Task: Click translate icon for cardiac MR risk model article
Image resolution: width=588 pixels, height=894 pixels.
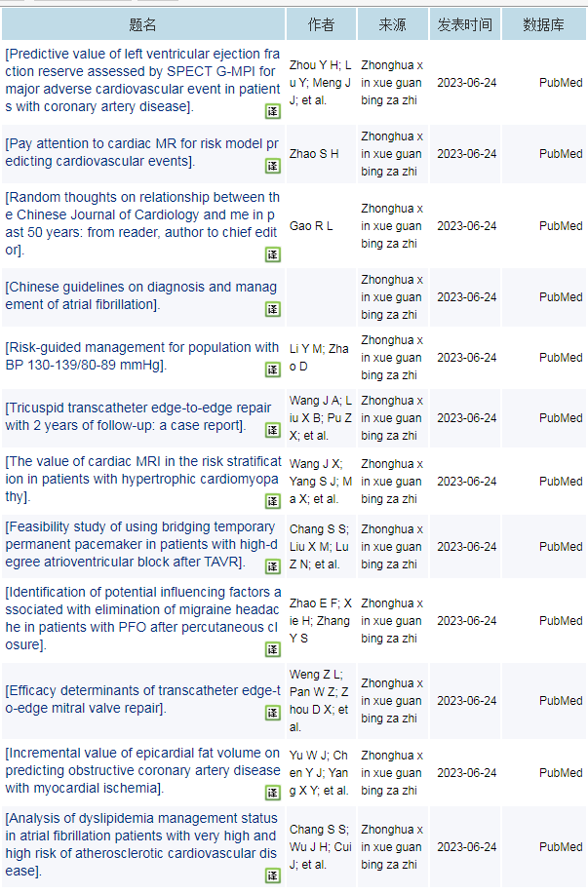Action: [273, 166]
